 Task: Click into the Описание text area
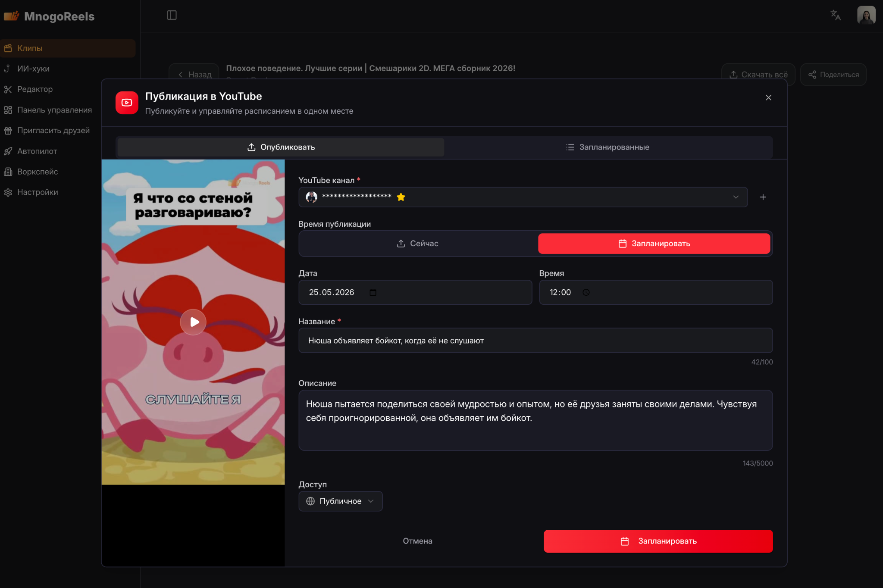point(535,420)
